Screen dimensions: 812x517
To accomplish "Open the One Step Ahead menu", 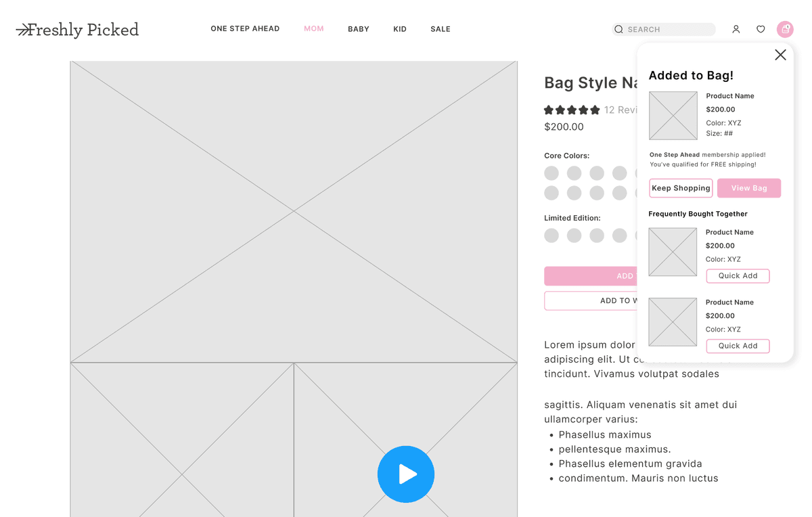I will pos(245,29).
